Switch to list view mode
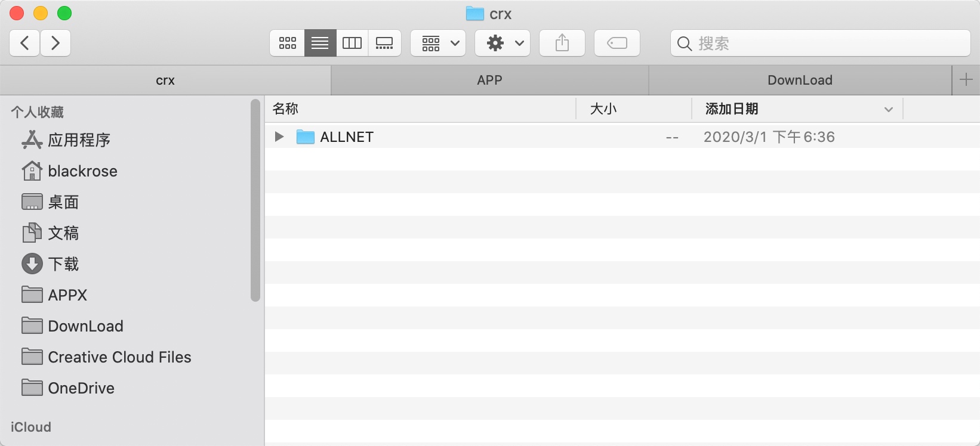The width and height of the screenshot is (980, 446). tap(320, 43)
